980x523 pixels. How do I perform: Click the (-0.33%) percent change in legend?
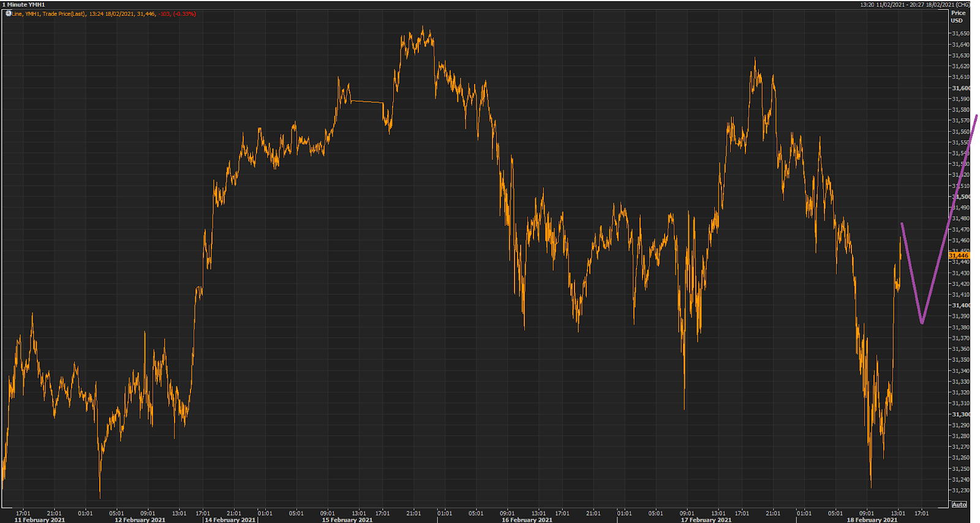pyautogui.click(x=184, y=13)
